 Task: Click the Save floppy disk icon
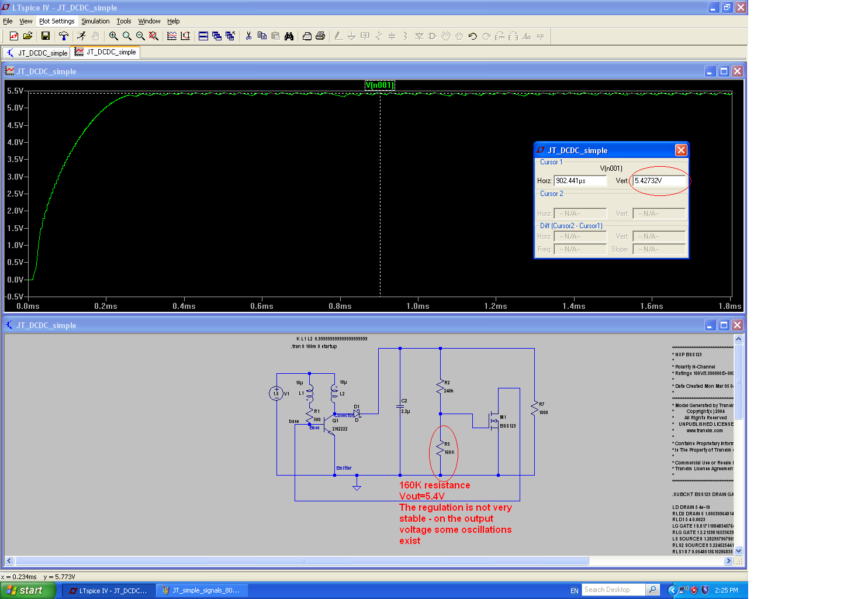pyautogui.click(x=45, y=36)
